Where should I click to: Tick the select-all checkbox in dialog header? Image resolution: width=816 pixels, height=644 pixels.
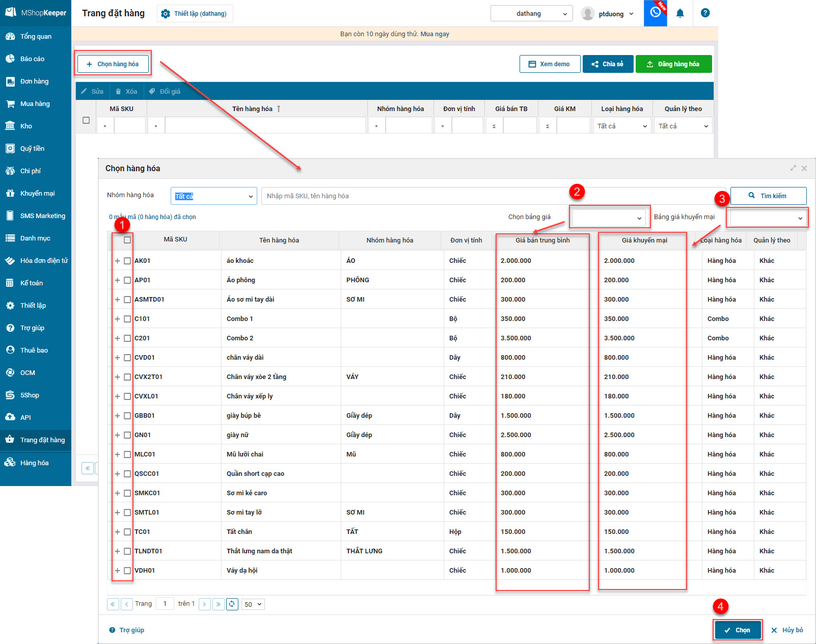click(127, 240)
